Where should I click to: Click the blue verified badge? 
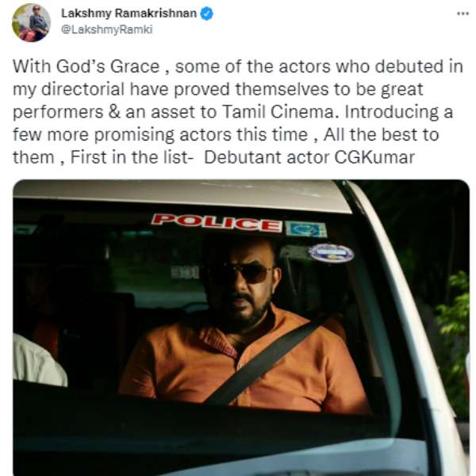point(207,13)
